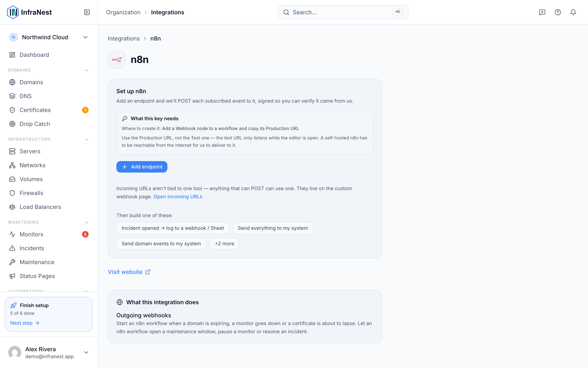Navigate to Incidents
This screenshot has width=588, height=368.
(49, 248)
